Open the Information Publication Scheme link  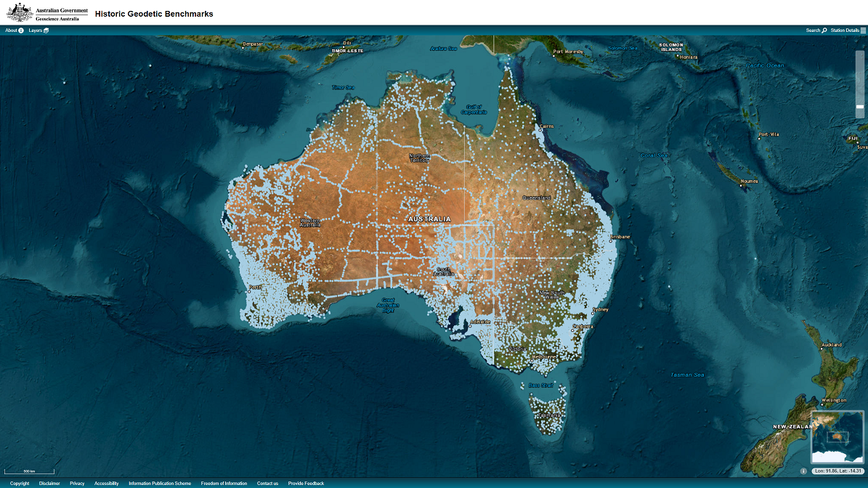pos(159,483)
